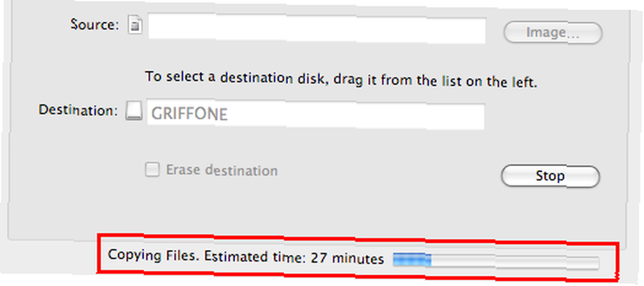This screenshot has width=644, height=286.
Task: Toggle the Erase destination checkbox
Action: point(152,169)
